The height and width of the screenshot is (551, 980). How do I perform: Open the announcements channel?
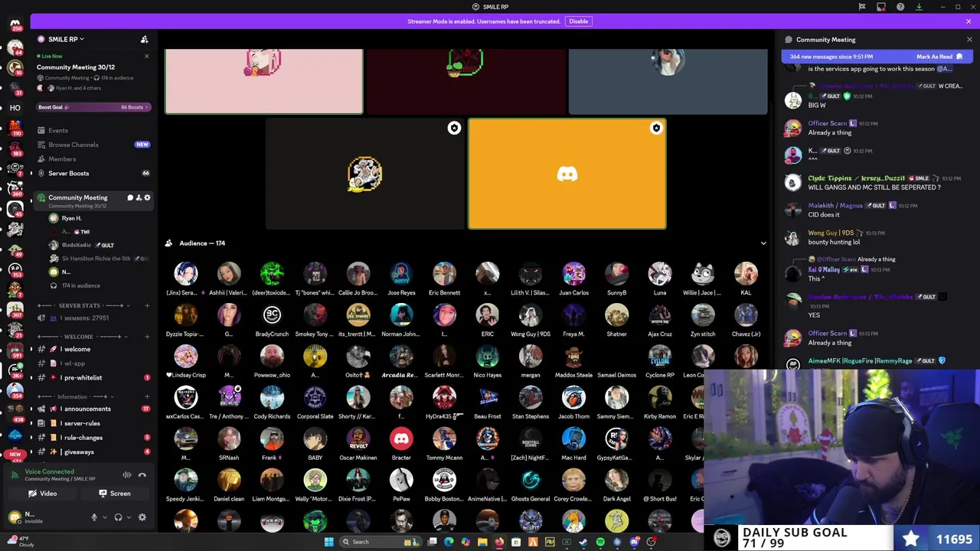point(87,409)
